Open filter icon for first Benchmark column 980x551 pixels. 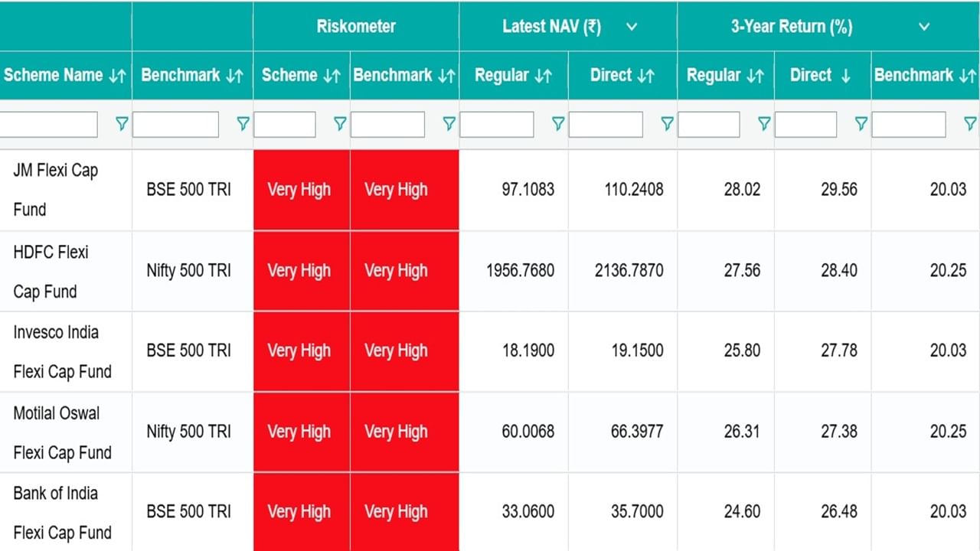243,124
